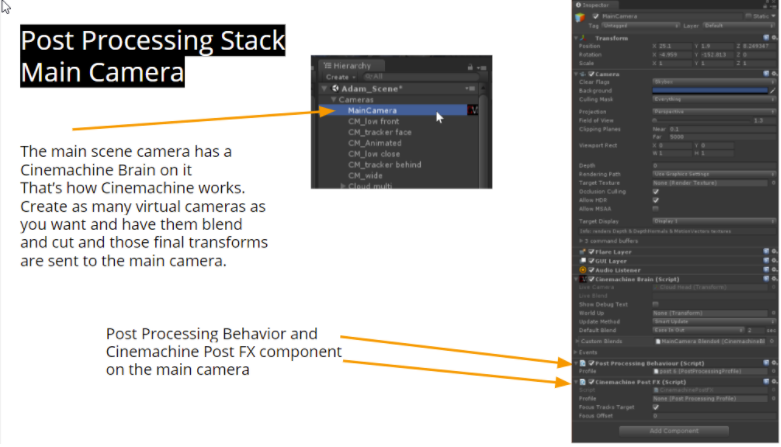The height and width of the screenshot is (447, 781).
Task: Disable the Allow HDR checkbox
Action: (x=655, y=198)
